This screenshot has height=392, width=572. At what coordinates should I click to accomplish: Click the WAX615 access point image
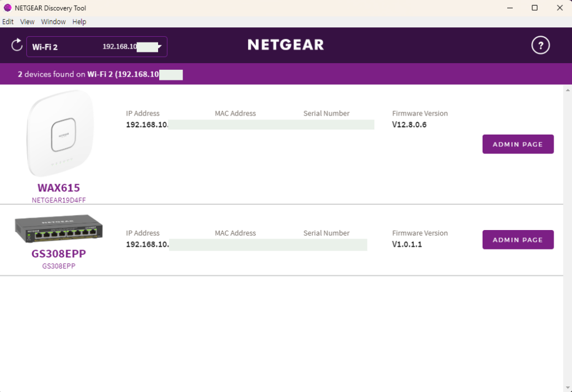60,133
